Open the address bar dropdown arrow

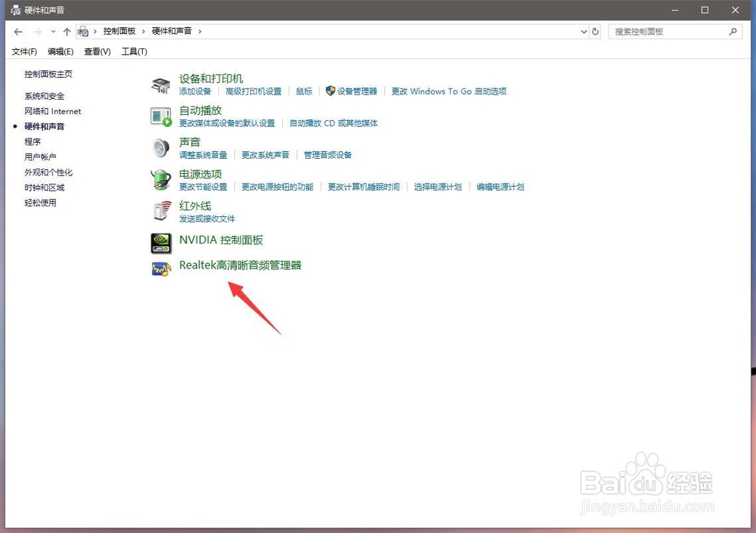[584, 31]
